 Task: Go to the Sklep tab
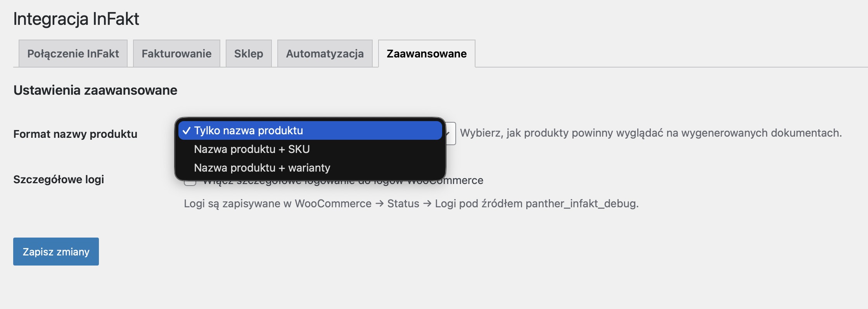[249, 54]
